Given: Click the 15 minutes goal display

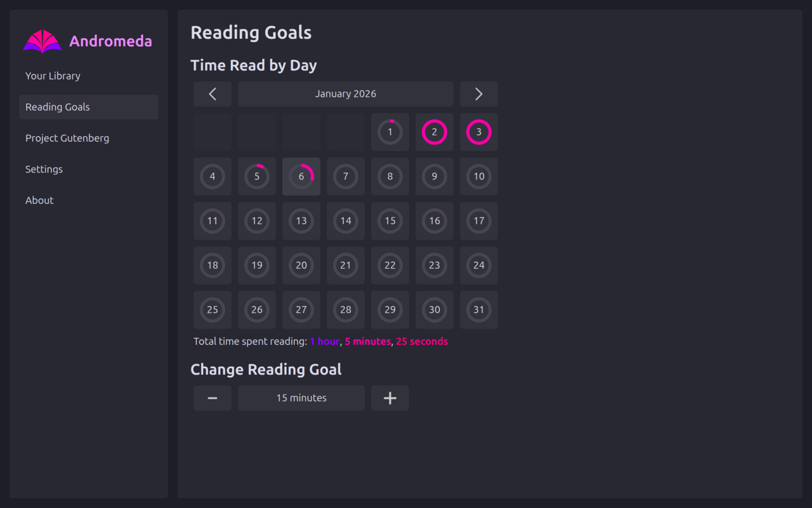Looking at the screenshot, I should (x=301, y=398).
